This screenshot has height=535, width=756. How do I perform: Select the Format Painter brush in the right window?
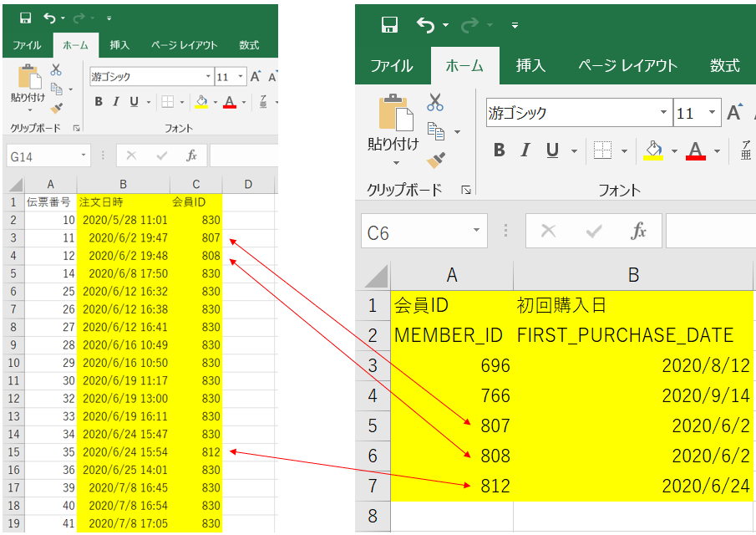[435, 159]
